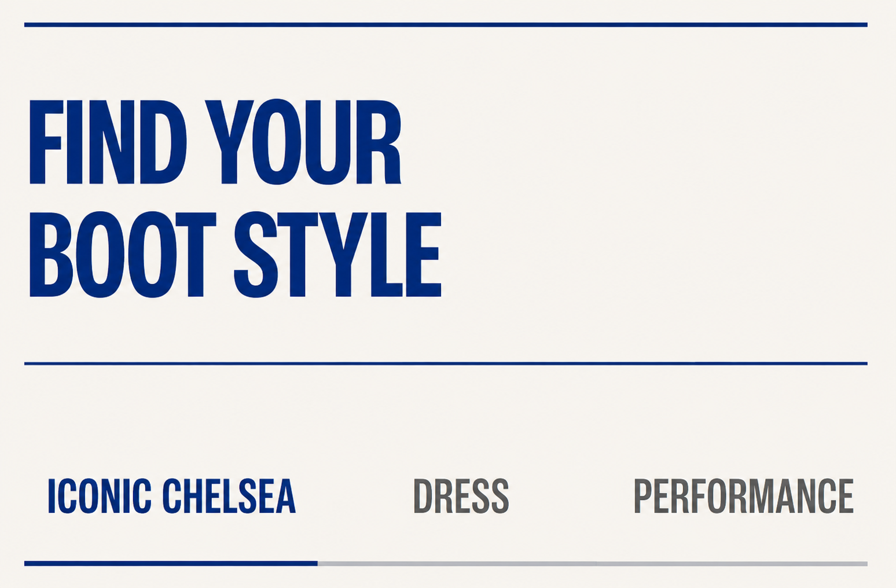This screenshot has width=896, height=588.
Task: Click the word STYLE in the heading
Action: tap(337, 254)
